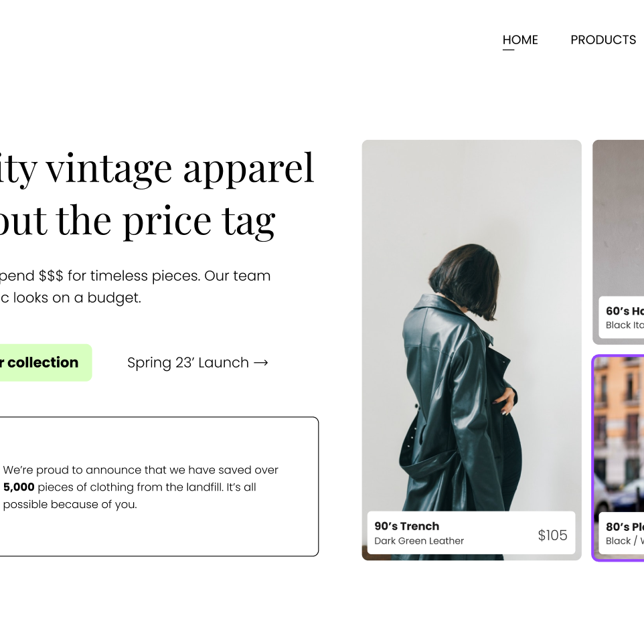Click the 80's product title label
644x644 pixels.
click(x=625, y=527)
